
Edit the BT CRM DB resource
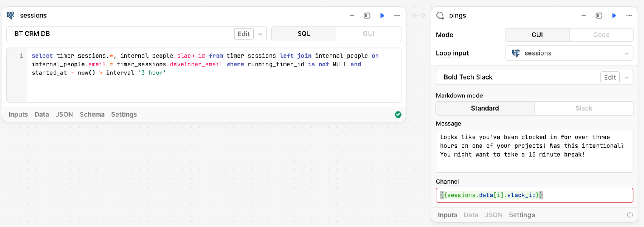tap(244, 34)
